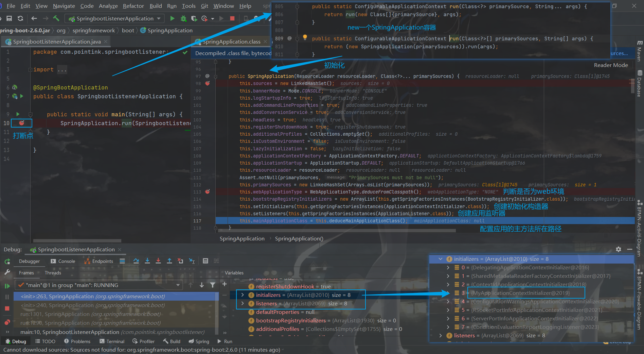644x354 pixels.
Task: Open the Evaluate Expression calculator icon
Action: coord(205,261)
